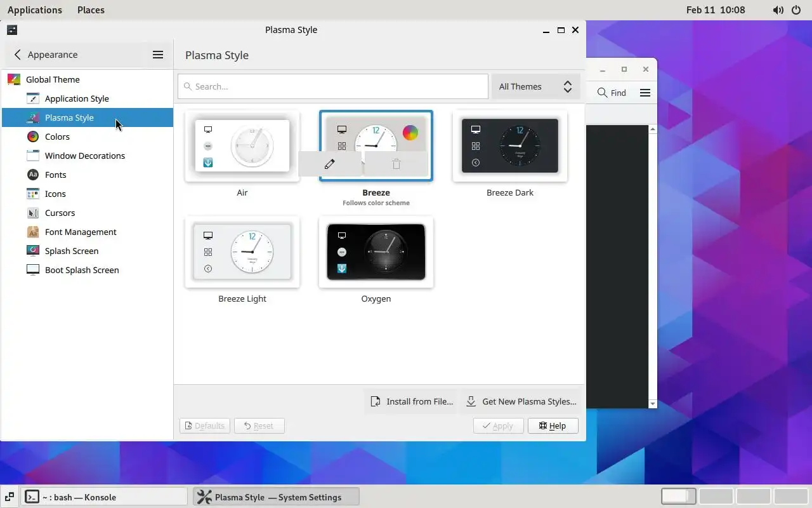Screen dimensions: 812x508
Task: Click the Konsole scrollbar up arrow
Action: click(x=653, y=129)
